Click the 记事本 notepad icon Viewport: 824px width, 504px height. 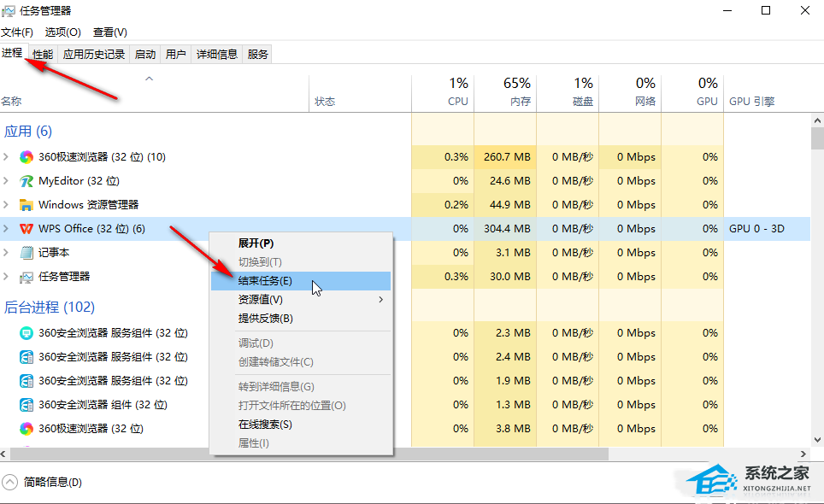pyautogui.click(x=26, y=253)
